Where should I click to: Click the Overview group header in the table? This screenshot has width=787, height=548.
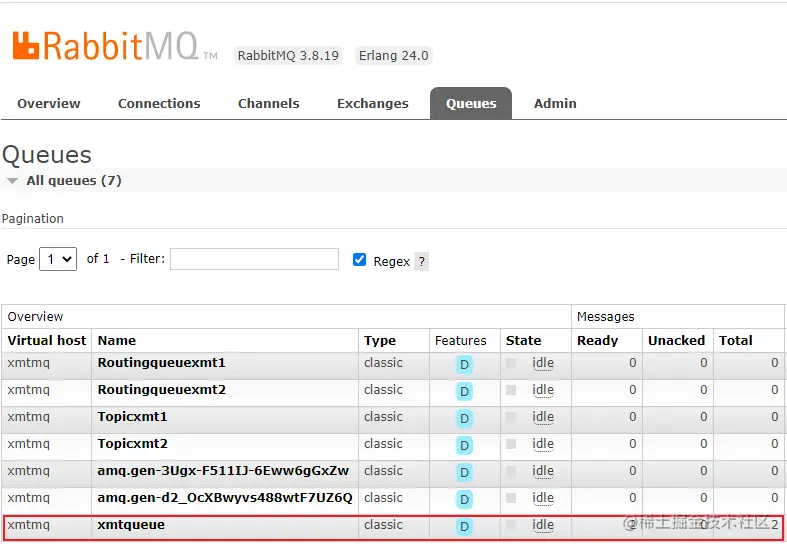(35, 317)
